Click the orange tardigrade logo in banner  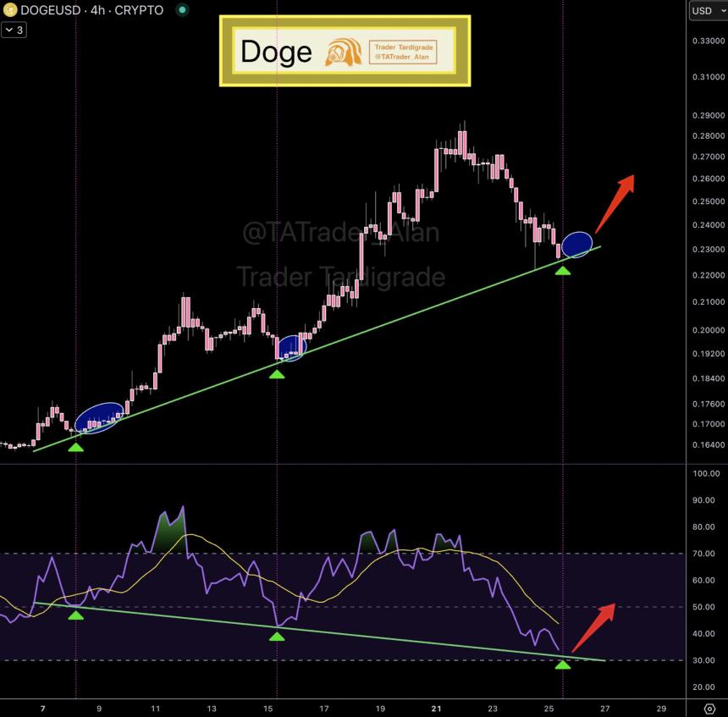point(344,52)
